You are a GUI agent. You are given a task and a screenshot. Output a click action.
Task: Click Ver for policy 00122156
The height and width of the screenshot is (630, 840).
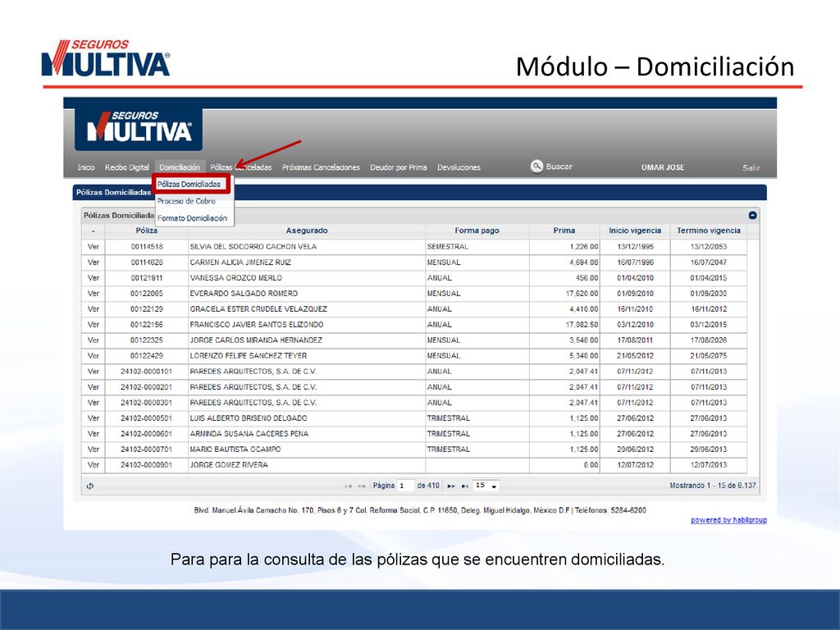[94, 324]
